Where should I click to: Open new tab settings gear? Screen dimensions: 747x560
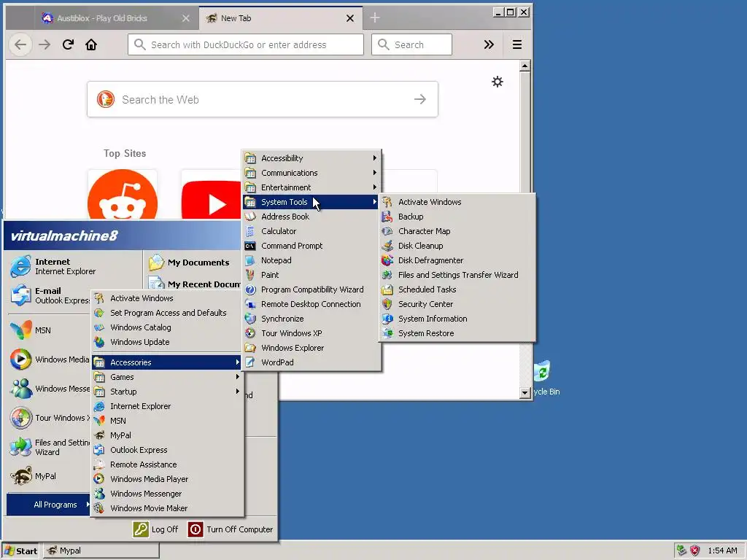(498, 82)
